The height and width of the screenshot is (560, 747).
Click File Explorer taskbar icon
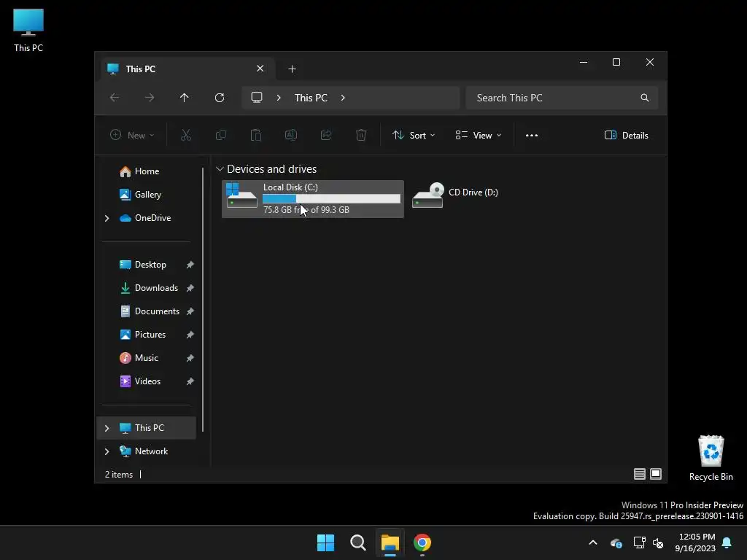click(x=390, y=542)
